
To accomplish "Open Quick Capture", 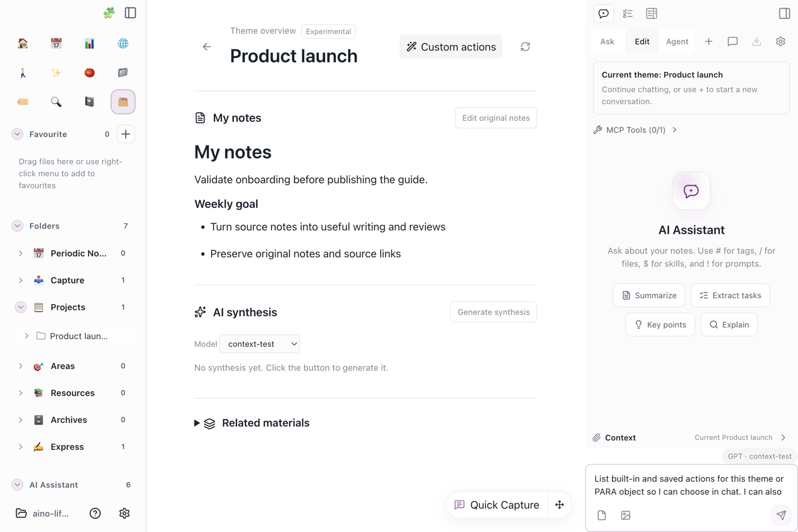I will point(497,505).
